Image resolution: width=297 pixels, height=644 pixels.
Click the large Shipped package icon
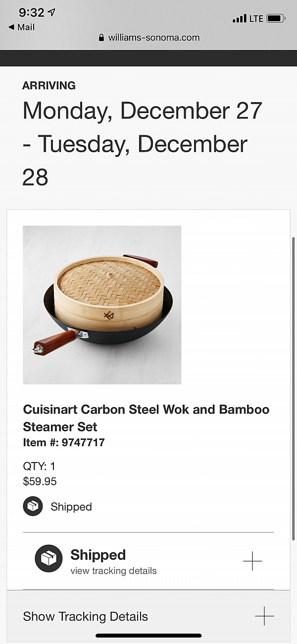[x=49, y=559]
